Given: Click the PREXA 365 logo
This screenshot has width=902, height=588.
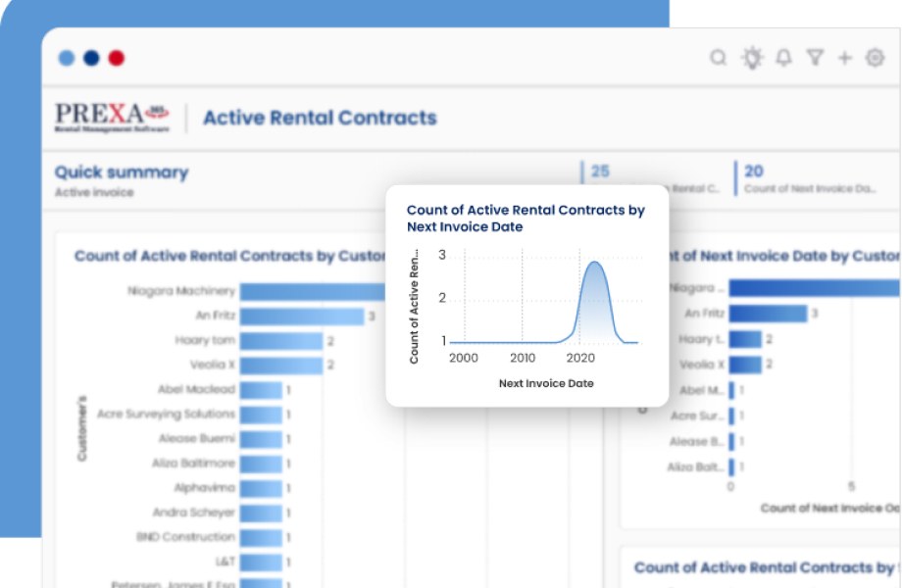Looking at the screenshot, I should click(112, 118).
